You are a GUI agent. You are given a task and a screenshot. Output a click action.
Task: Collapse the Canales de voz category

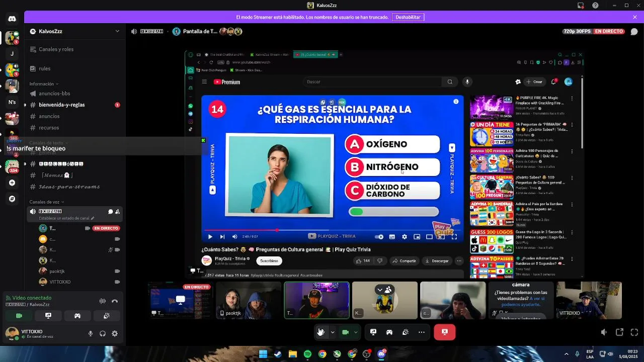(x=47, y=202)
